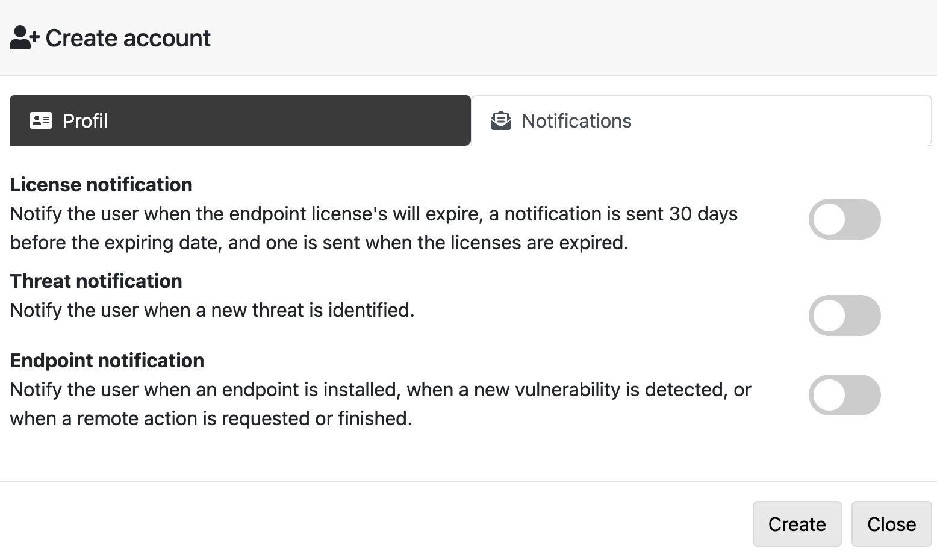Click the "new threat is identified" description

click(212, 310)
